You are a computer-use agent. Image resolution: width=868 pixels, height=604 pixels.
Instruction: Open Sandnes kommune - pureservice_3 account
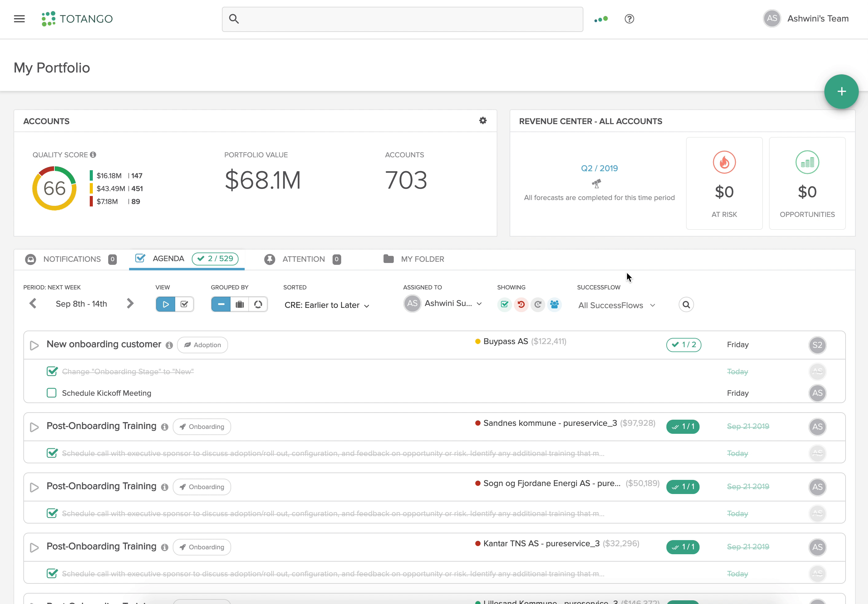click(550, 423)
